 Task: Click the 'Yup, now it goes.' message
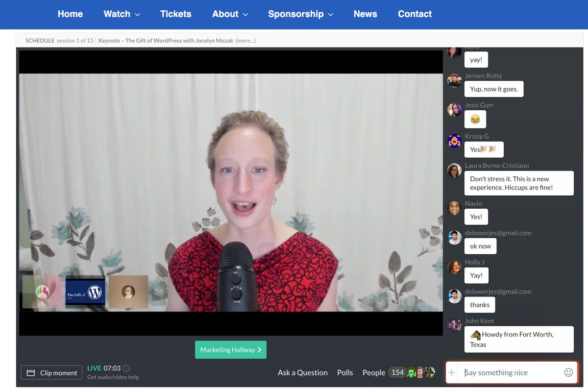click(x=494, y=89)
